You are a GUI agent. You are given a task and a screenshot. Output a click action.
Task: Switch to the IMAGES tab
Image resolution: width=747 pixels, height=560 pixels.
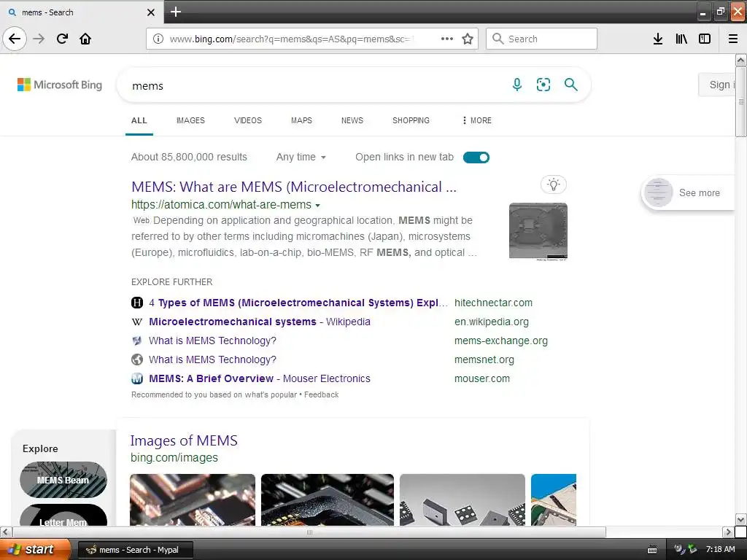click(x=190, y=120)
